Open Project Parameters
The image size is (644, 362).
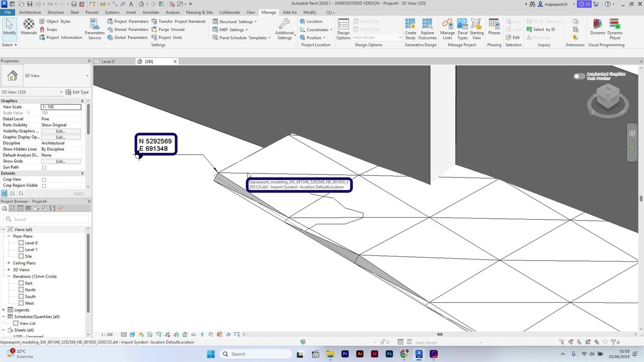pos(128,22)
